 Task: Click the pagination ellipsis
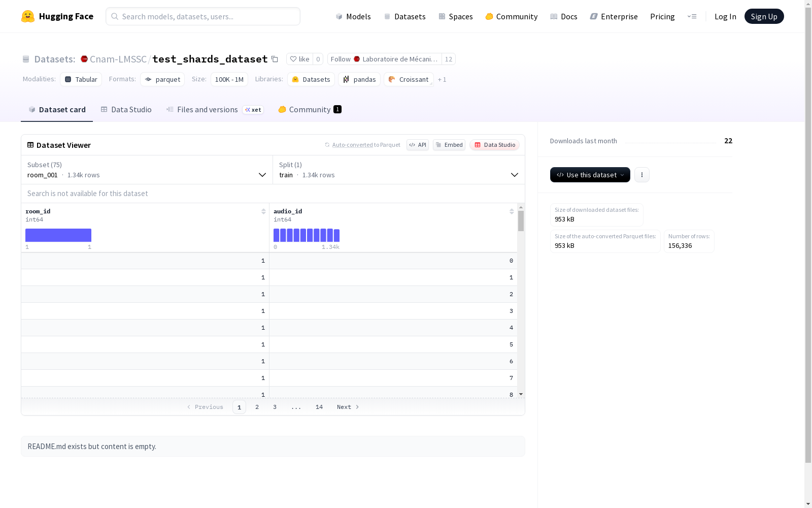(296, 407)
